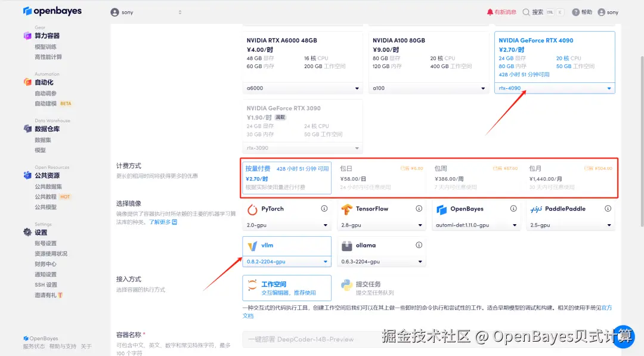Screen dimensions: 644x356
Task: Open the a100 dropdown
Action: [428, 88]
